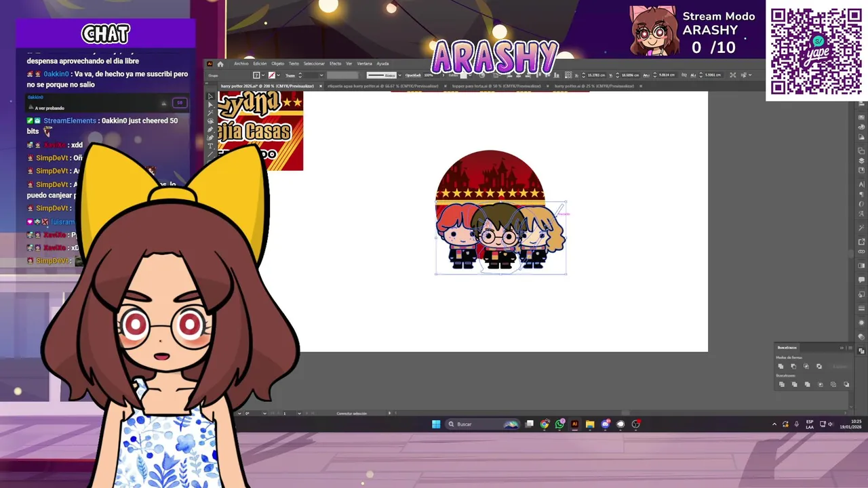Viewport: 868px width, 488px height.
Task: Click Merge pathfinder icon
Action: [808, 384]
